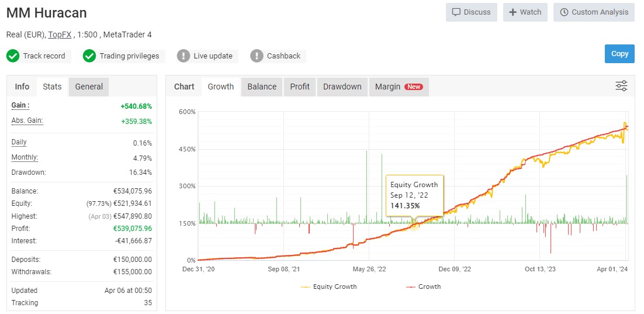The image size is (644, 314).
Task: Toggle Equity Growth series in legend
Action: point(329,287)
